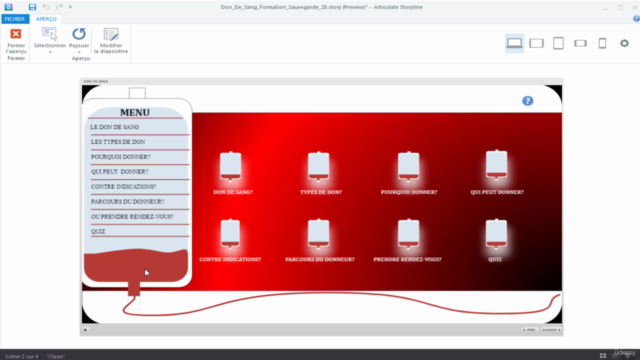
Task: Open the quick access toolbar dropdown
Action: coord(70,7)
